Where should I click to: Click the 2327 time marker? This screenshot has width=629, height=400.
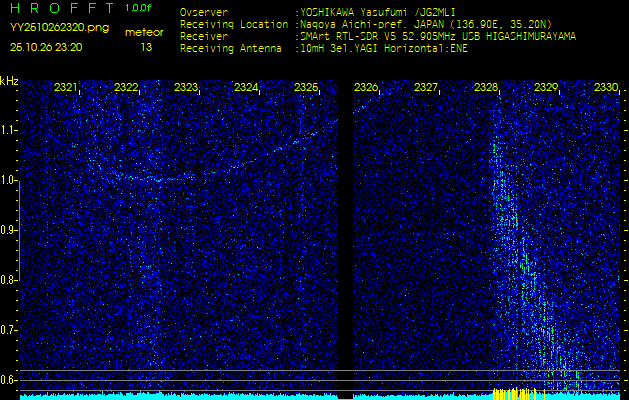click(x=426, y=87)
